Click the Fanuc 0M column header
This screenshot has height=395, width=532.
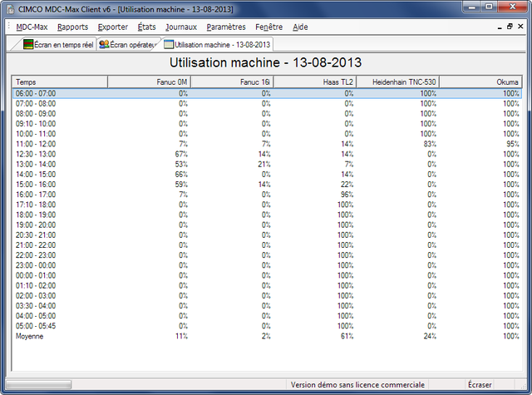click(x=150, y=81)
